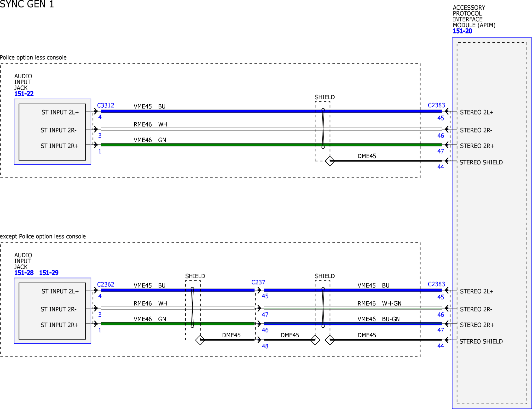Click ST INPUT 2R+ in jack 151-28
532x409 pixels.
pos(59,325)
